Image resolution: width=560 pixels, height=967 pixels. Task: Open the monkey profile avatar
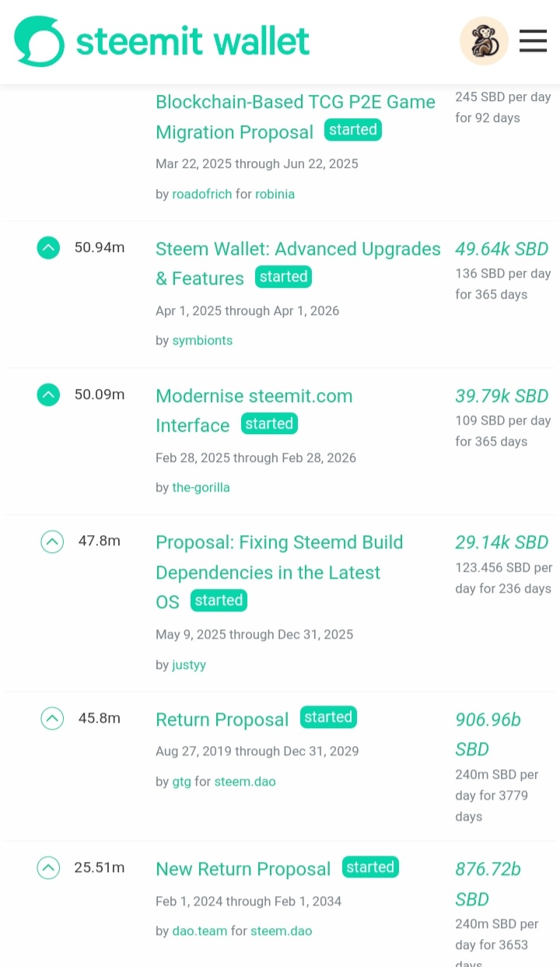(484, 41)
